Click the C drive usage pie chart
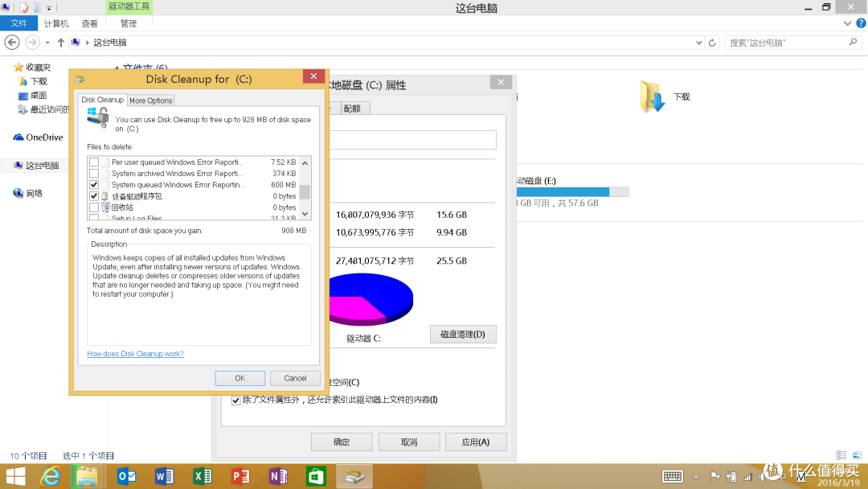Image resolution: width=868 pixels, height=489 pixels. tap(371, 300)
